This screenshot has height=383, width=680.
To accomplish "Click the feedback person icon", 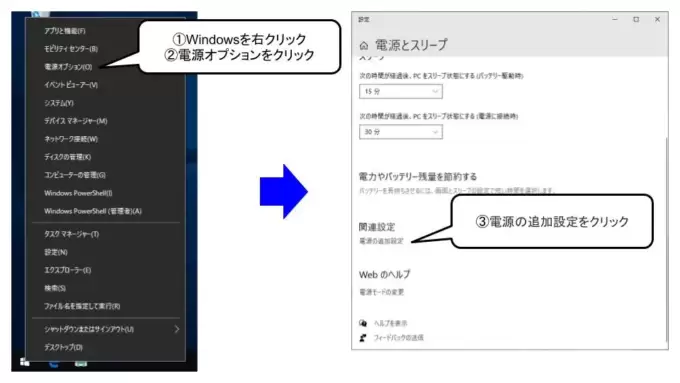I will (x=363, y=337).
